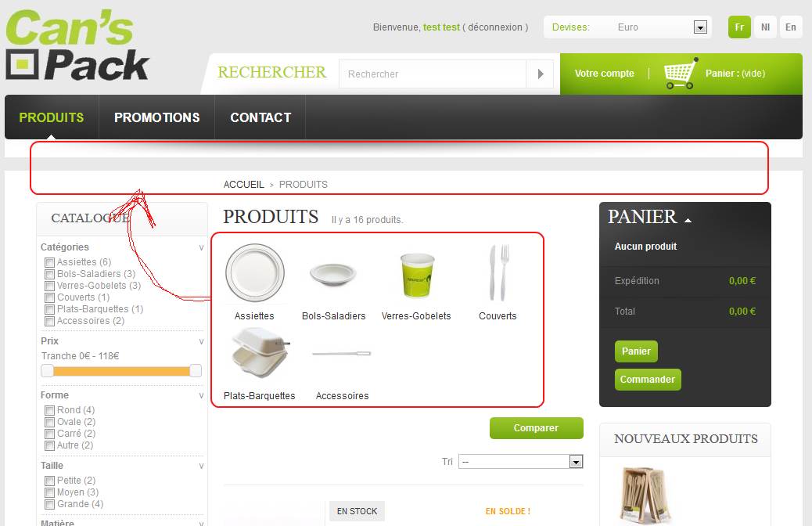Viewport: 812px width, 526px height.
Task: Open the Verres-Gobelets green cup image
Action: (x=418, y=276)
